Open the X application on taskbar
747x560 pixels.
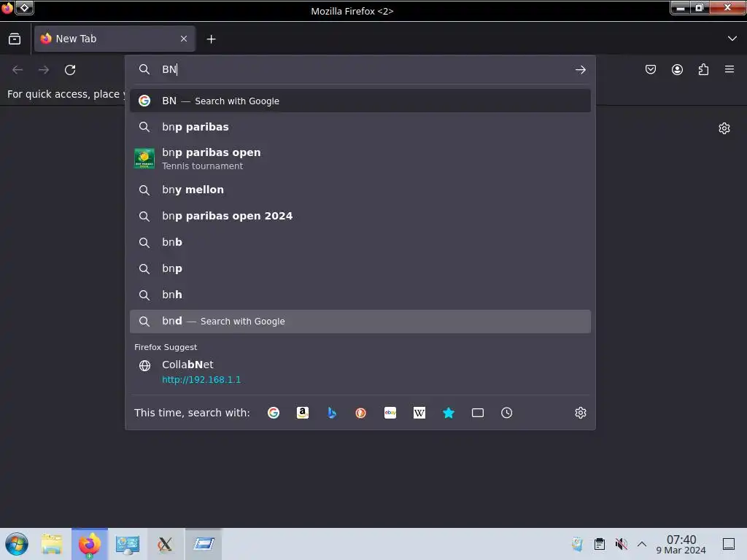[x=165, y=544]
